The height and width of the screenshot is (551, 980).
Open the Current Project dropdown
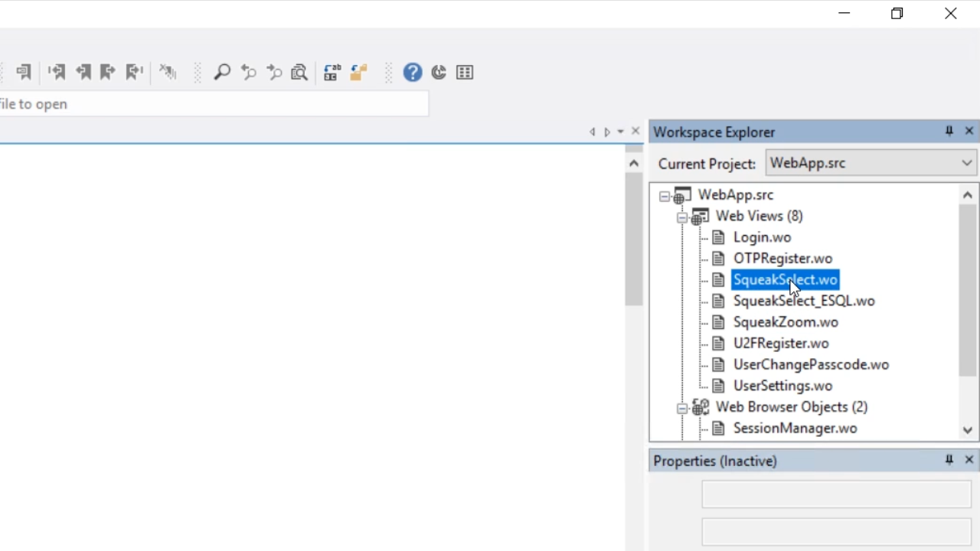[x=966, y=163]
